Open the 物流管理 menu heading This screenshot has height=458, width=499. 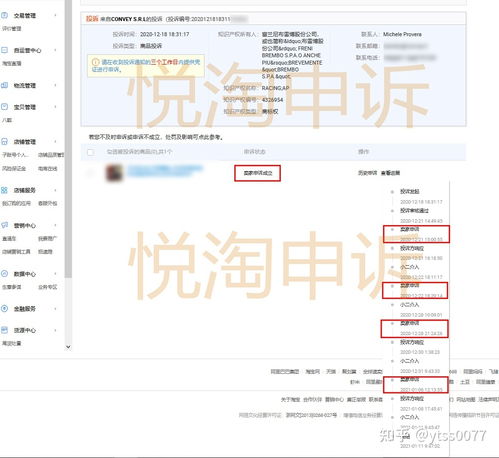pos(25,86)
